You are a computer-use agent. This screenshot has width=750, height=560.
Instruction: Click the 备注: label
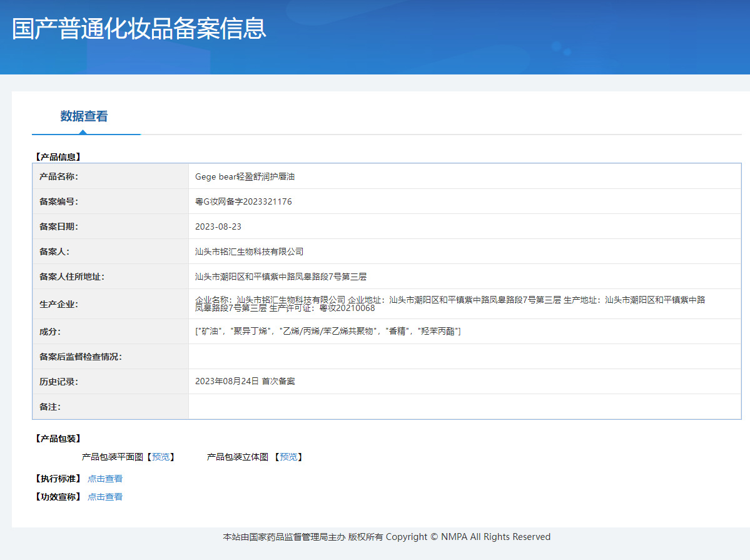click(x=50, y=407)
